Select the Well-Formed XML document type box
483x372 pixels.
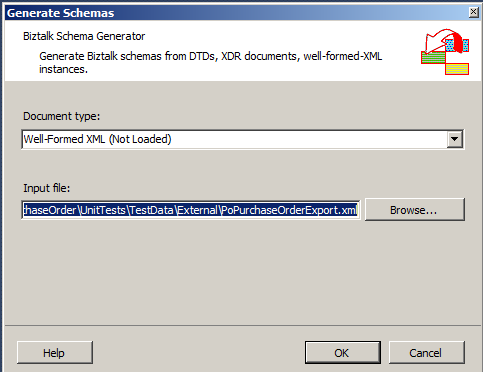pyautogui.click(x=243, y=139)
